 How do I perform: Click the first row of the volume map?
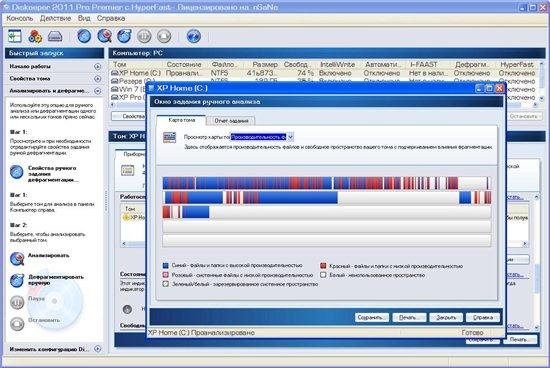[327, 183]
